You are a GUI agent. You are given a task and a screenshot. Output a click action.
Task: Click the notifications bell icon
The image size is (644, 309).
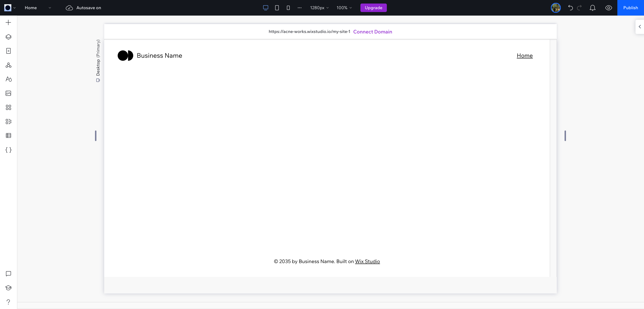point(594,7)
